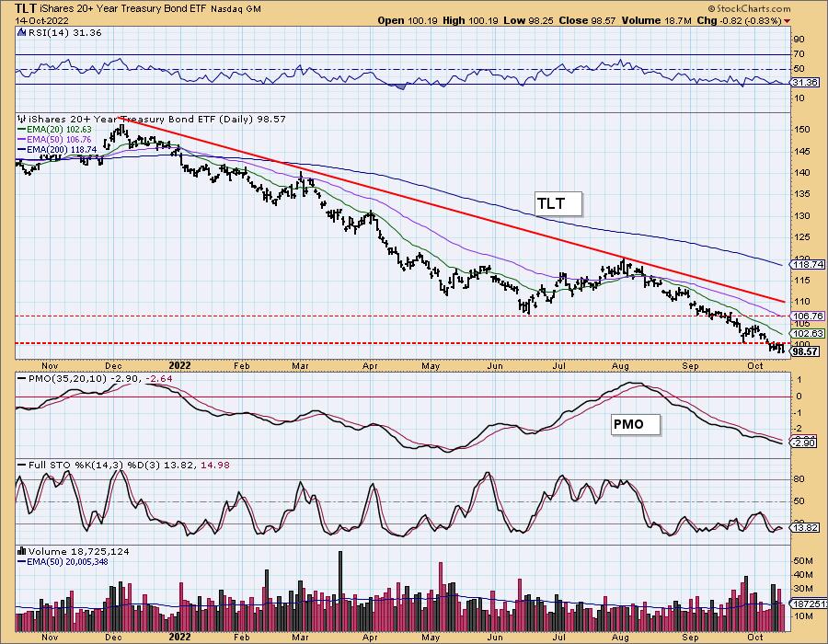The width and height of the screenshot is (828, 644).
Task: Click the 135 price axis label
Action: tap(802, 194)
